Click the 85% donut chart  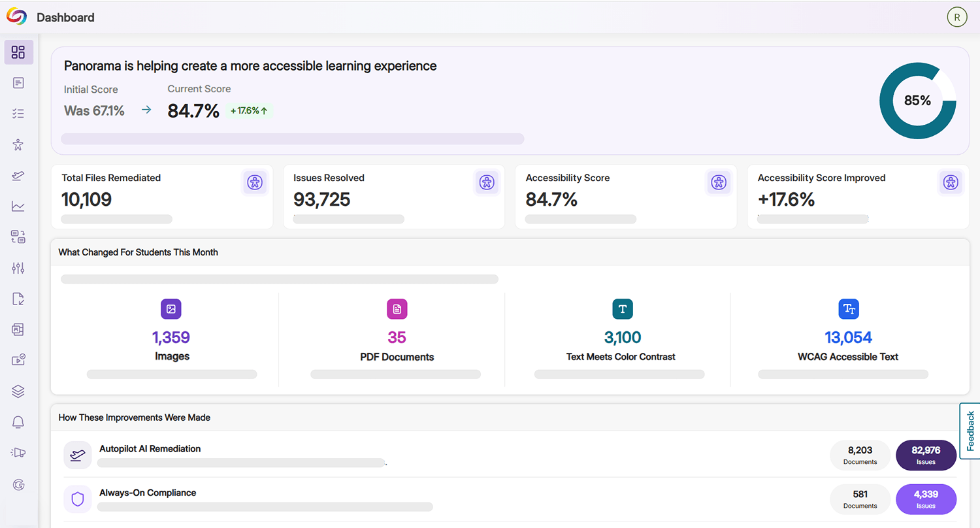[917, 101]
